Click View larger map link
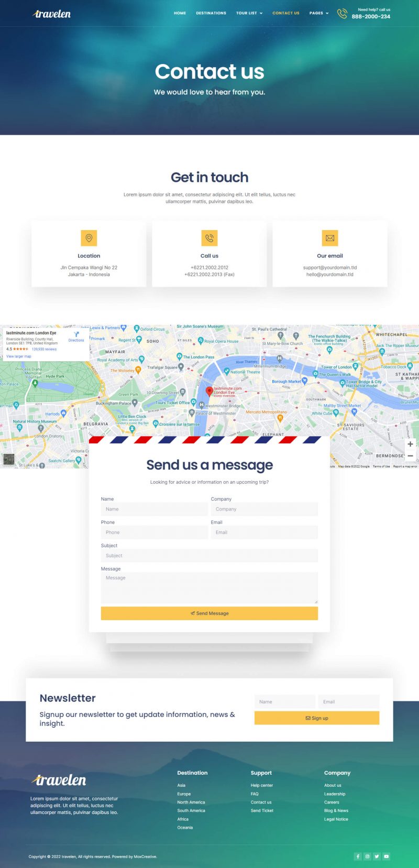419x868 pixels. [x=19, y=356]
